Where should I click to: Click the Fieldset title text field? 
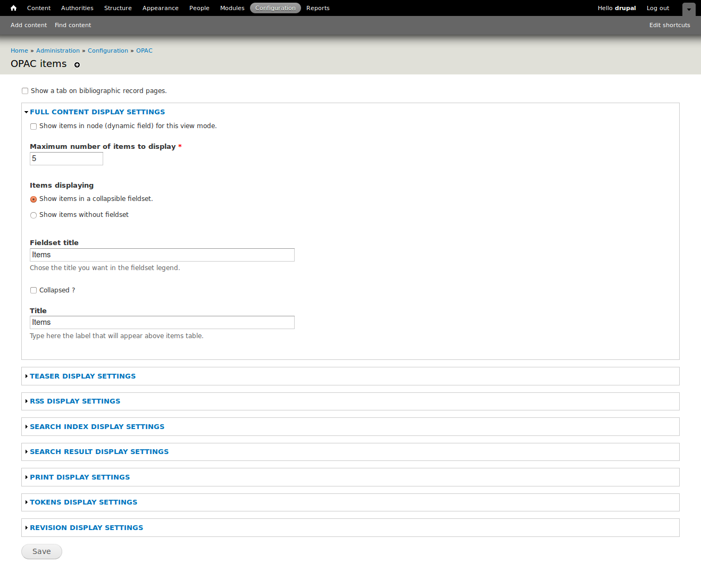click(162, 255)
